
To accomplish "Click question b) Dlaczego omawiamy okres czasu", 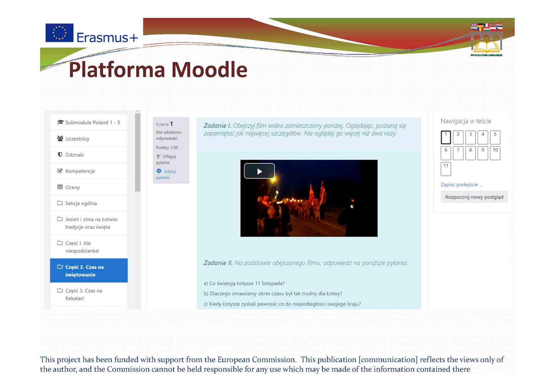I will (273, 293).
